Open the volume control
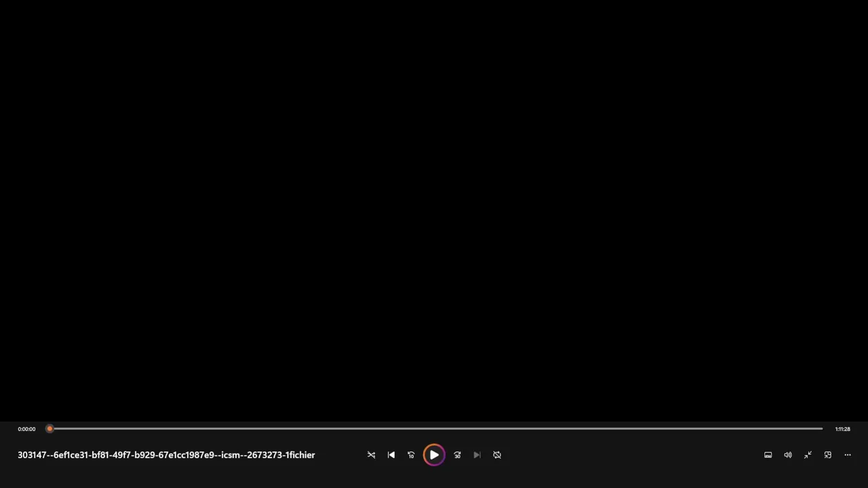 [x=788, y=455]
